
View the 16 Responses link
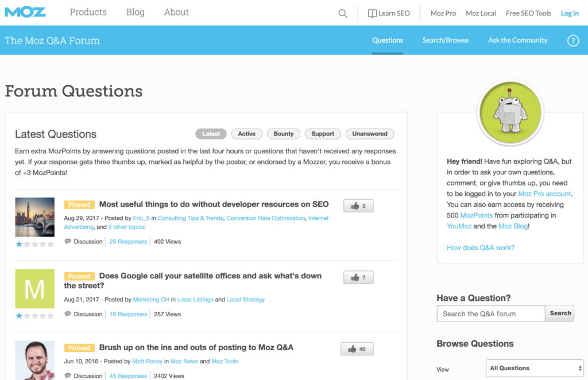click(x=128, y=314)
